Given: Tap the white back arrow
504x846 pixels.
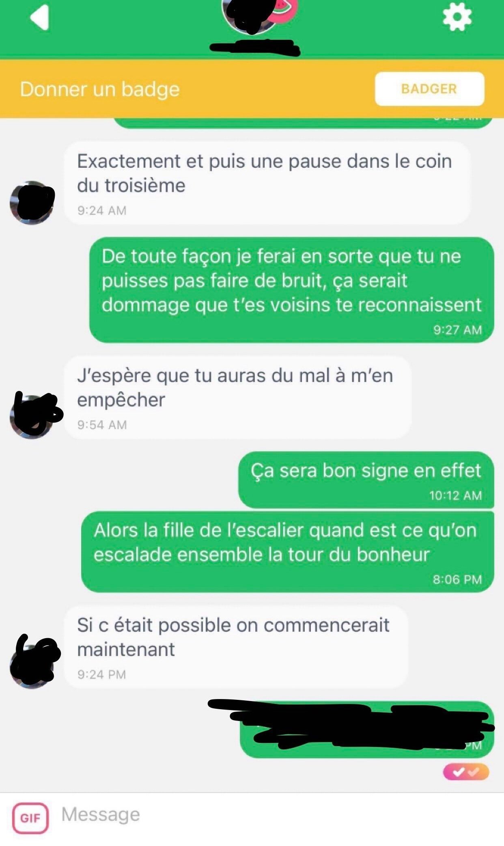Looking at the screenshot, I should [40, 17].
